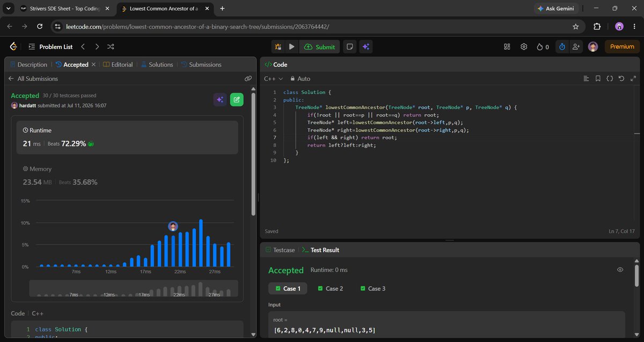The width and height of the screenshot is (644, 342).
Task: Open browser extensions puzzle icon
Action: click(597, 26)
